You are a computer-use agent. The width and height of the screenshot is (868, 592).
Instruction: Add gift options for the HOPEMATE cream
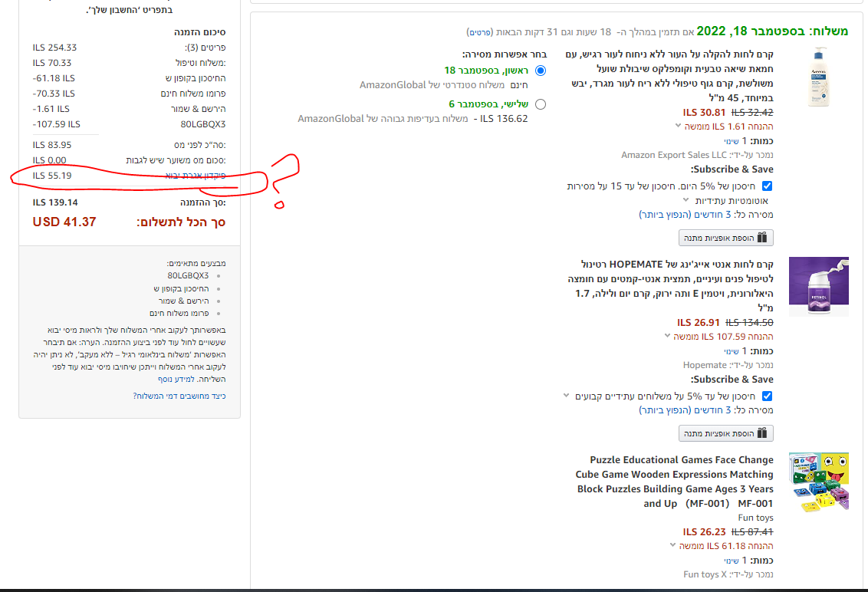pos(725,433)
